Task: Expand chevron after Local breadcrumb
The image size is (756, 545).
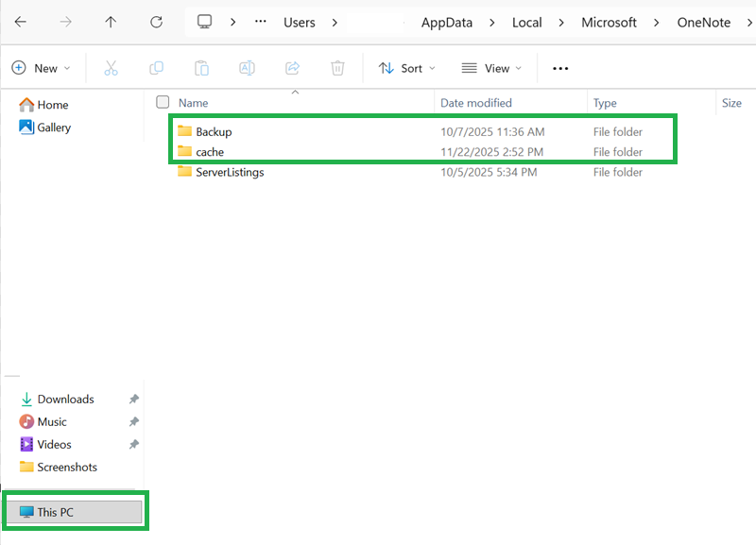Action: tap(560, 22)
